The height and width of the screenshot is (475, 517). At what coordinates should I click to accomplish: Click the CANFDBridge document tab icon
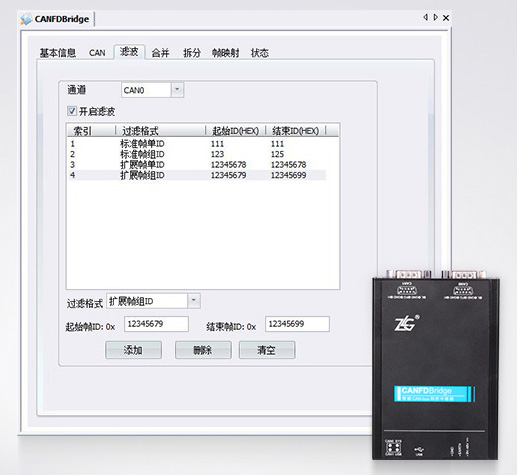pos(26,19)
